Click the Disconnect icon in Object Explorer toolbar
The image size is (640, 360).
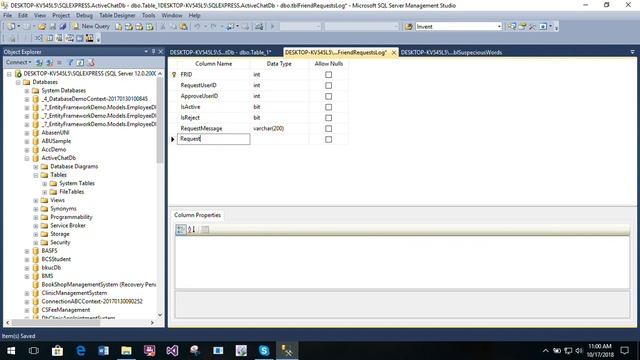point(49,62)
